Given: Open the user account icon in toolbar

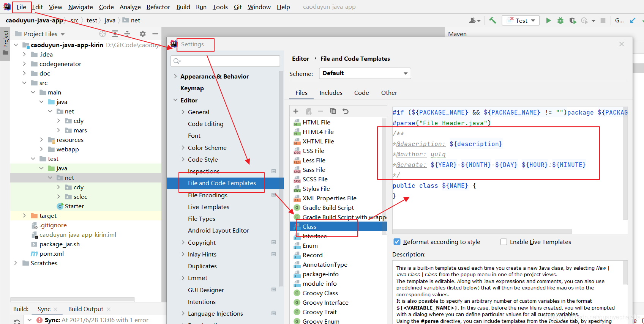Looking at the screenshot, I should [475, 20].
